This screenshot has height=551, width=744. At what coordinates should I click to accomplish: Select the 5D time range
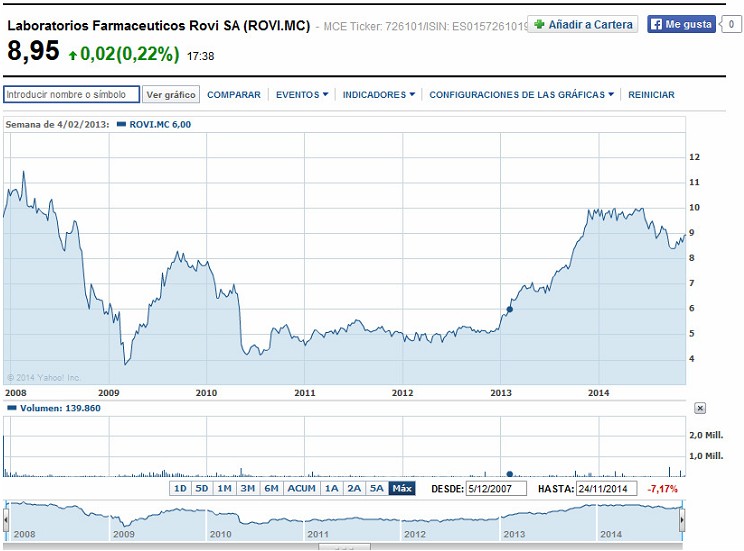(x=202, y=488)
